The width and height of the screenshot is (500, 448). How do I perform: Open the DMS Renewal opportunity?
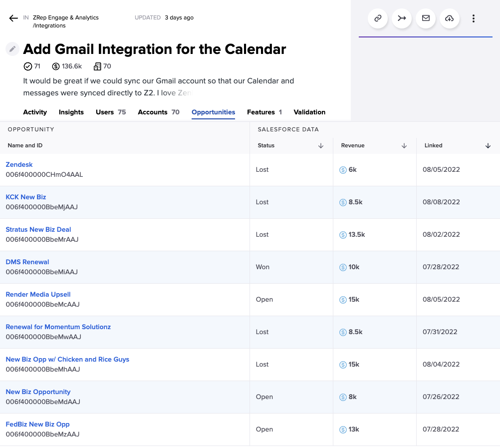point(27,262)
